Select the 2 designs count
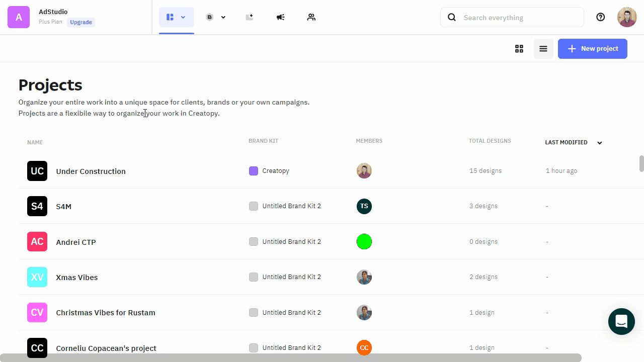The image size is (644, 362). coord(484,277)
